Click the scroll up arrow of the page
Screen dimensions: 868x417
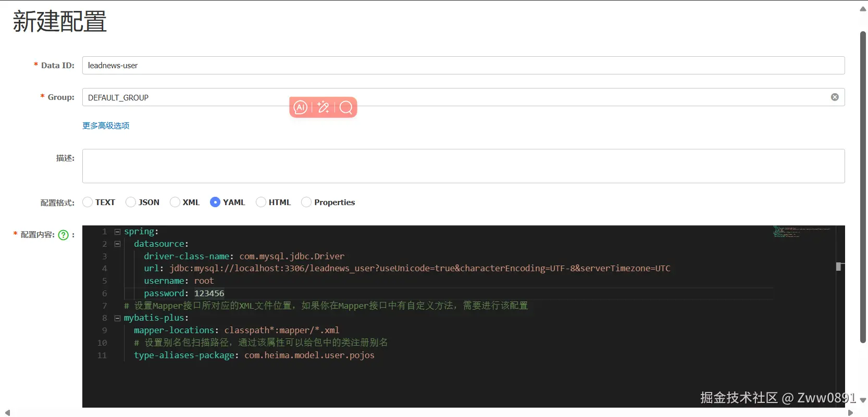863,9
